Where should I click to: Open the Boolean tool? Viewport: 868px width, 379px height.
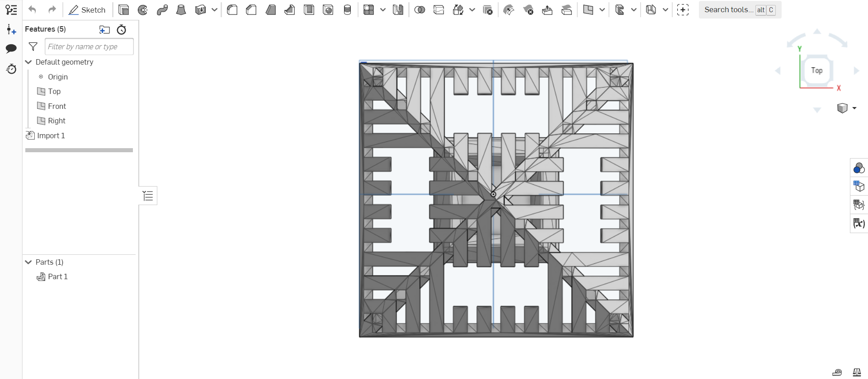point(420,9)
